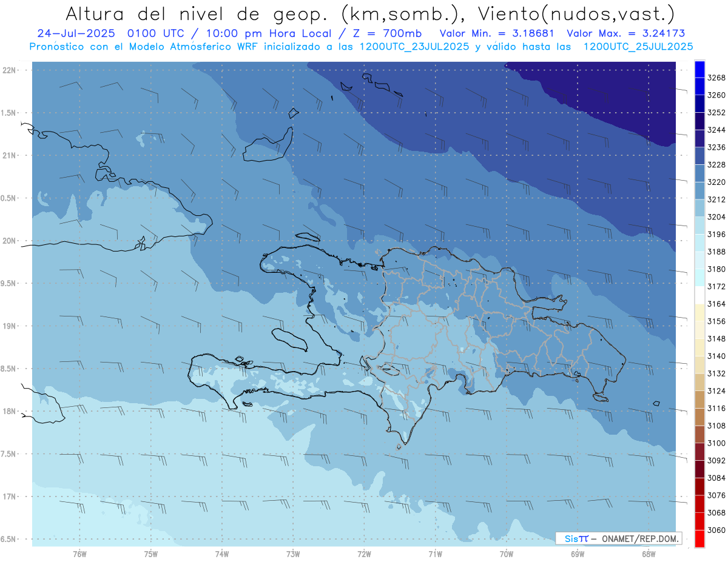Click the '76W' longitude label

coord(79,554)
